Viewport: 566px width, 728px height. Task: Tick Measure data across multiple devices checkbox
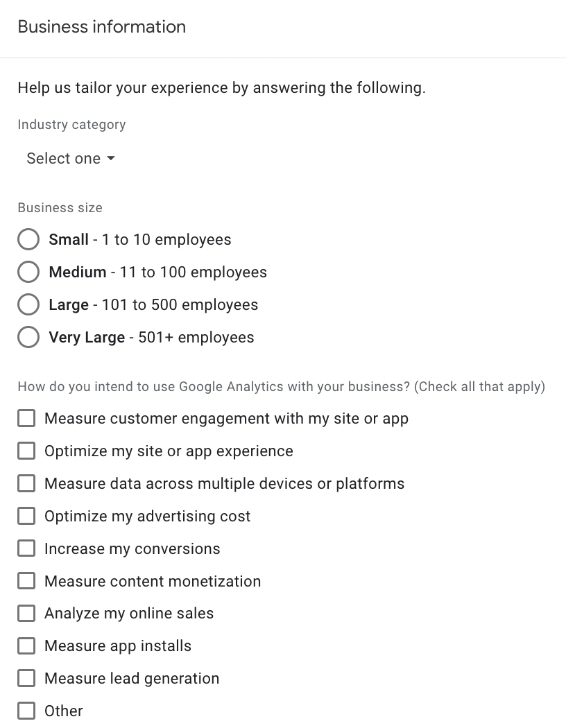[26, 483]
